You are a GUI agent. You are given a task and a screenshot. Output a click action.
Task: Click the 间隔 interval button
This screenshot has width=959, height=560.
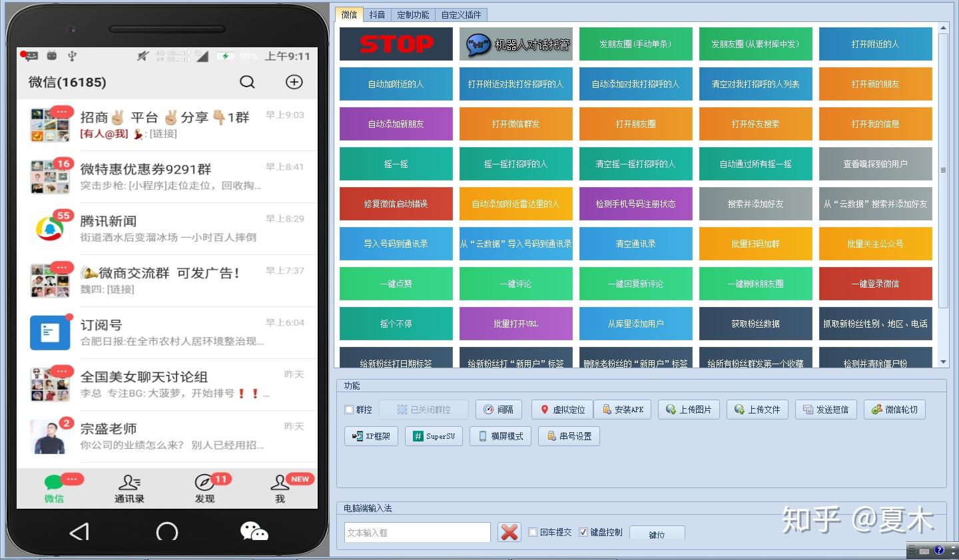(499, 410)
